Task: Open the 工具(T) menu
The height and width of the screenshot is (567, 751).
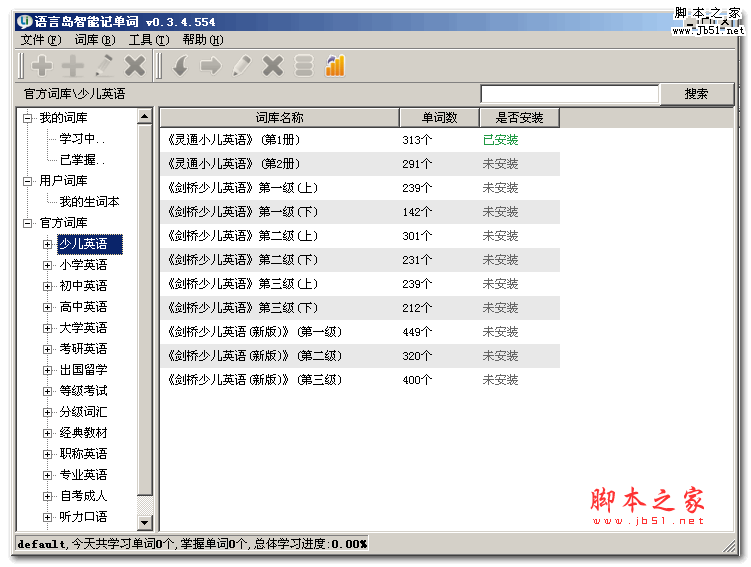Action: [149, 40]
